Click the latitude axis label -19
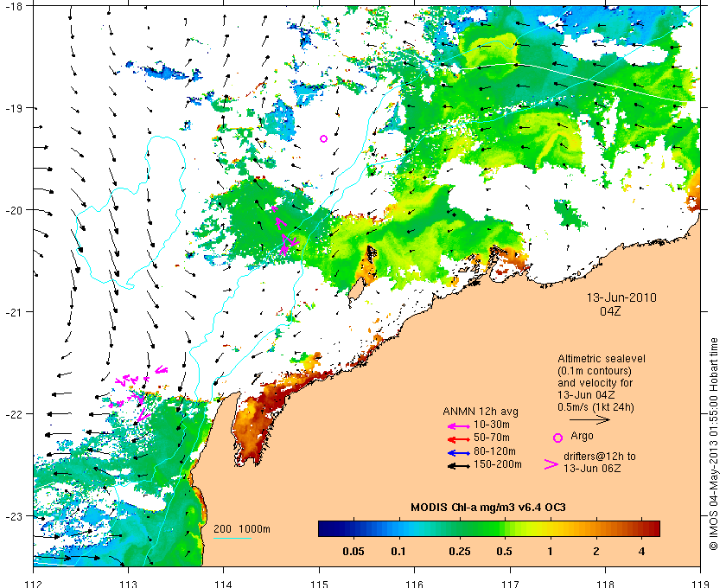The width and height of the screenshot is (726, 588). [x=13, y=108]
